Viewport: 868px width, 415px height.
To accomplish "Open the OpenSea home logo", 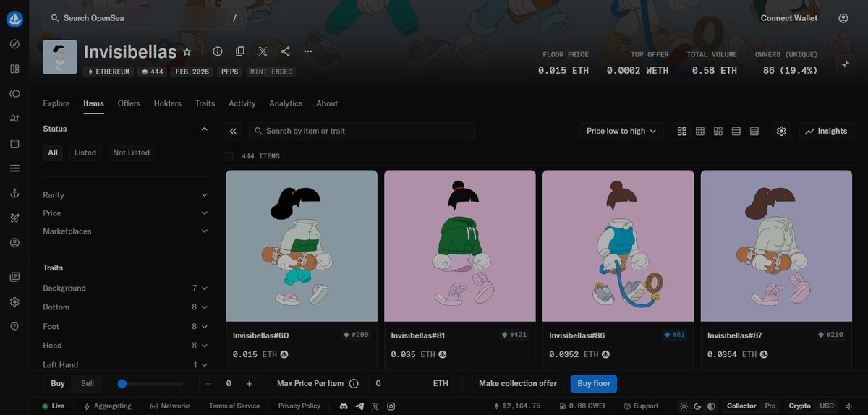I will (14, 20).
